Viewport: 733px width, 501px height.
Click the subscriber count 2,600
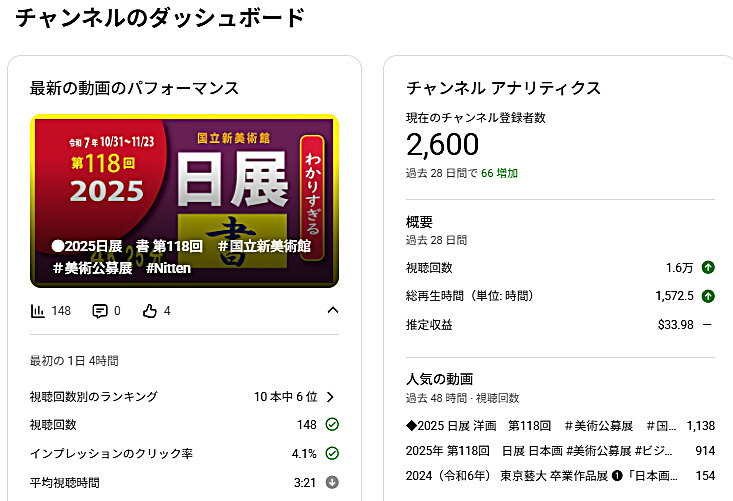tap(442, 145)
